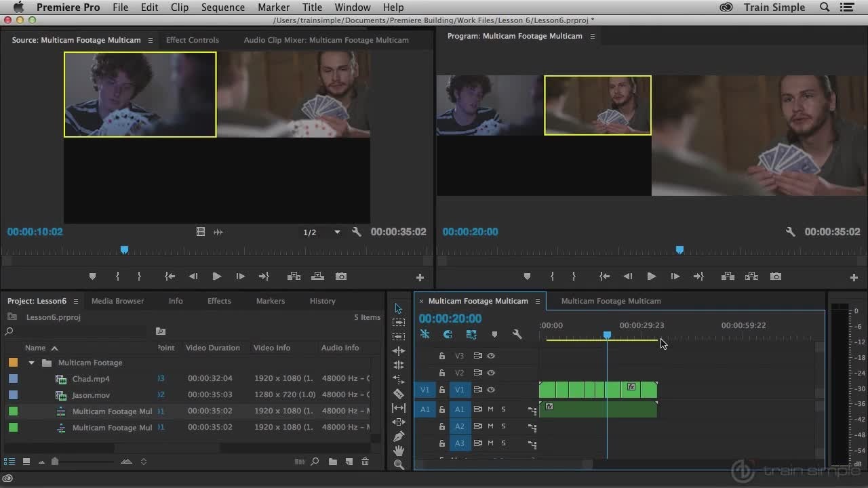Step forward one frame in Program monitor
The image size is (868, 488).
click(x=675, y=277)
